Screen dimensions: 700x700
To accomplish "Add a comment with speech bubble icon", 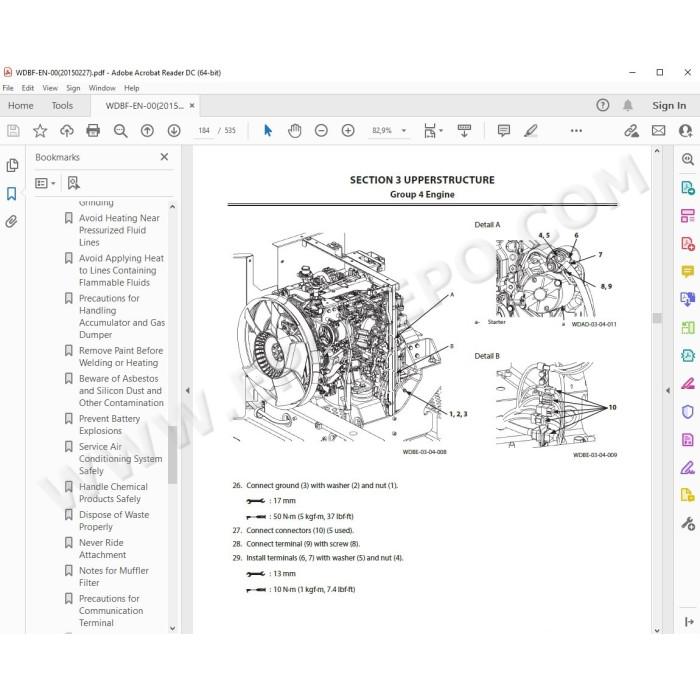I will (x=504, y=130).
